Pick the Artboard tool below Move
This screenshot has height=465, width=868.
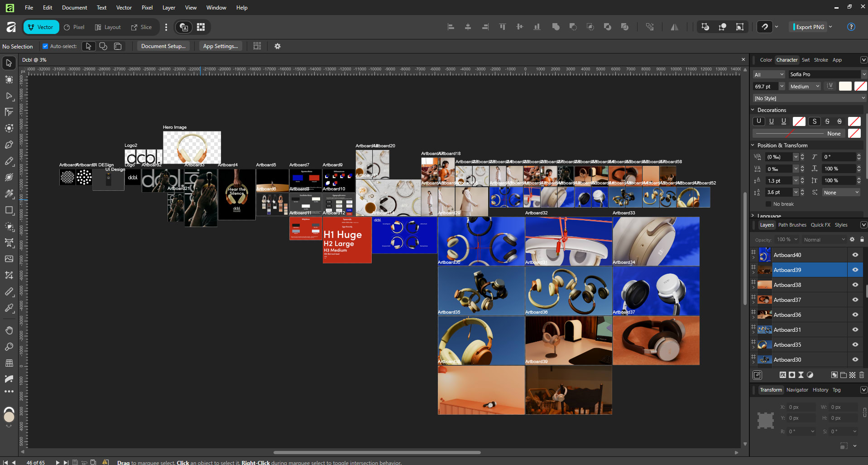click(x=9, y=80)
